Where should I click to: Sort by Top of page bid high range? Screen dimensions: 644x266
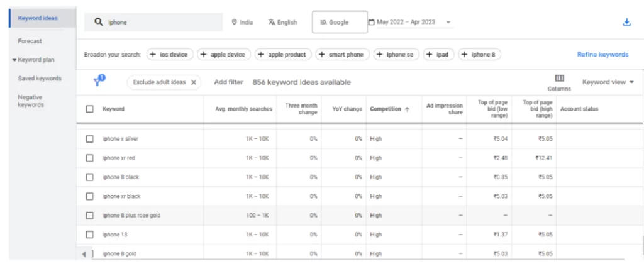pyautogui.click(x=538, y=109)
